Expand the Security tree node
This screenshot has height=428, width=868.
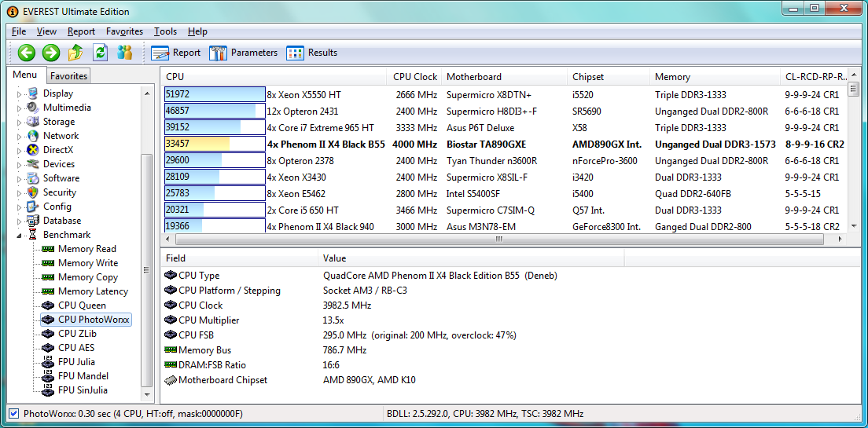(x=20, y=193)
